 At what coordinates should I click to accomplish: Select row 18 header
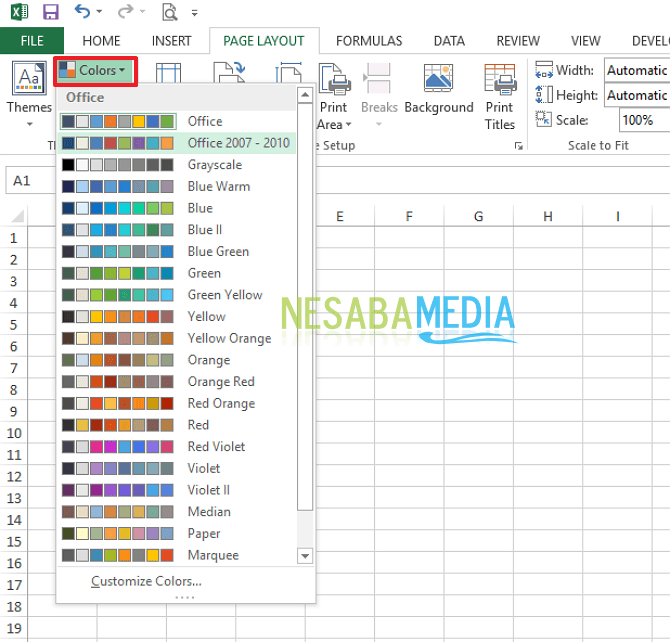[x=14, y=607]
